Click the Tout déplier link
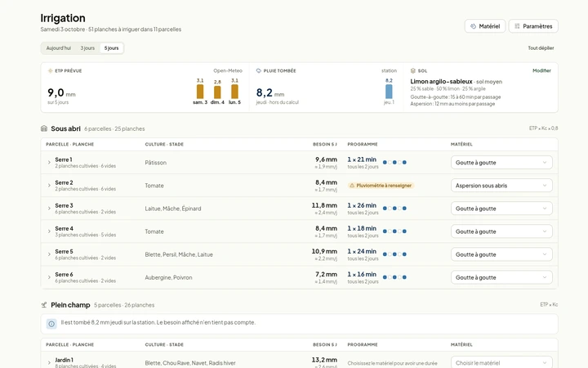This screenshot has width=588, height=368. coord(541,48)
